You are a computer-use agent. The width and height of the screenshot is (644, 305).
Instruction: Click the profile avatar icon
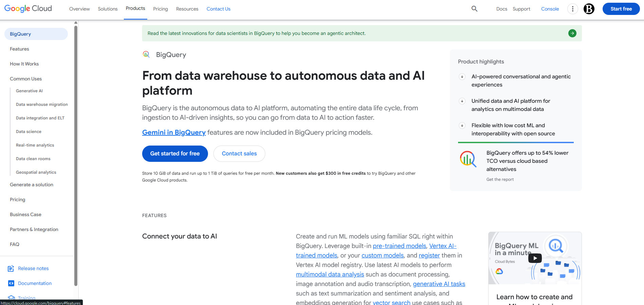pos(589,9)
